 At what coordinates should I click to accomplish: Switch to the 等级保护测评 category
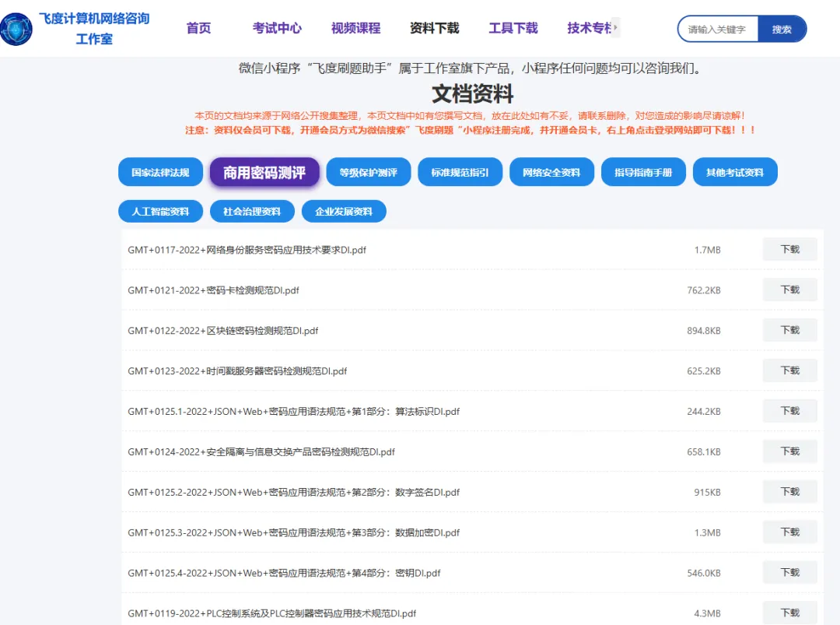click(x=368, y=172)
